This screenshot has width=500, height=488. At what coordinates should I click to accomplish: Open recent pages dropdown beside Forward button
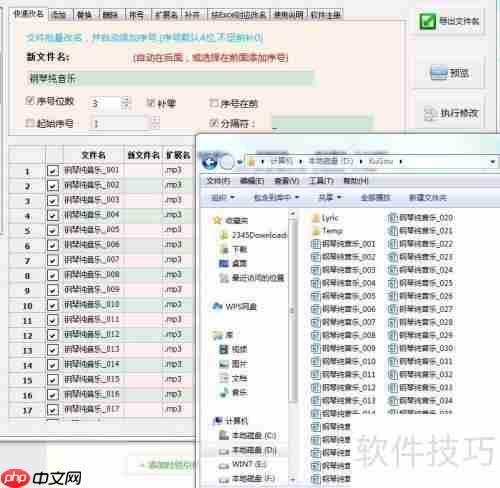click(239, 162)
